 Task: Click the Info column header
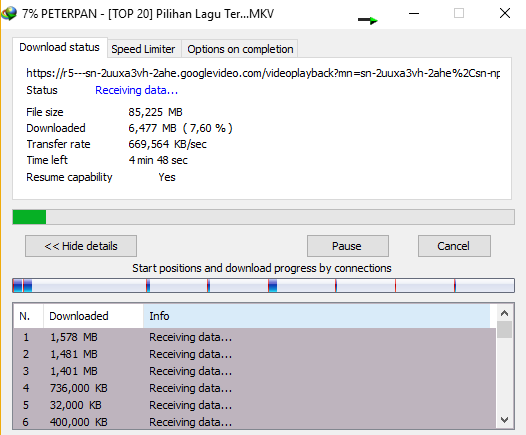[316, 316]
